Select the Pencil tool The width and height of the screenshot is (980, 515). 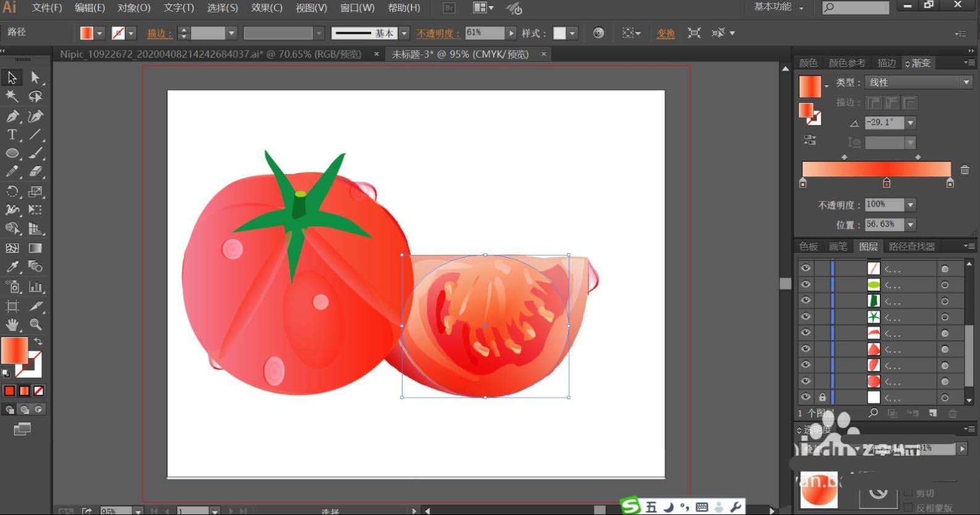(x=12, y=172)
